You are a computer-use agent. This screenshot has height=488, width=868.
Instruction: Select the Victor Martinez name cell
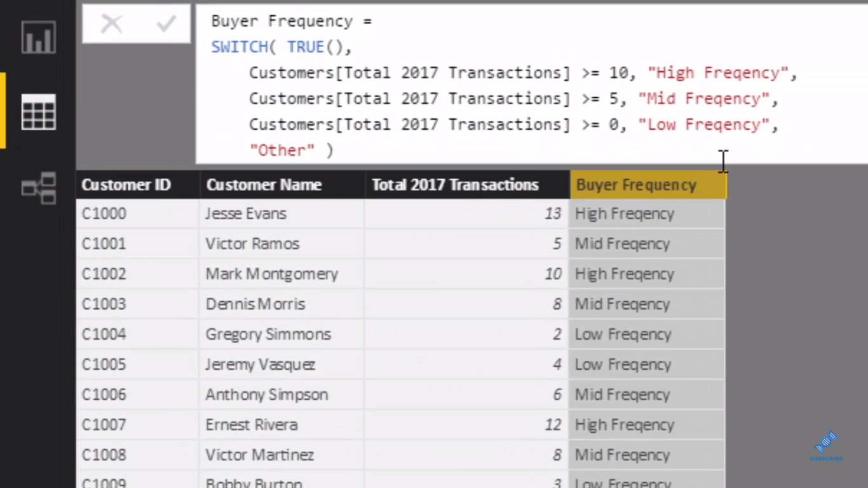pyautogui.click(x=282, y=455)
